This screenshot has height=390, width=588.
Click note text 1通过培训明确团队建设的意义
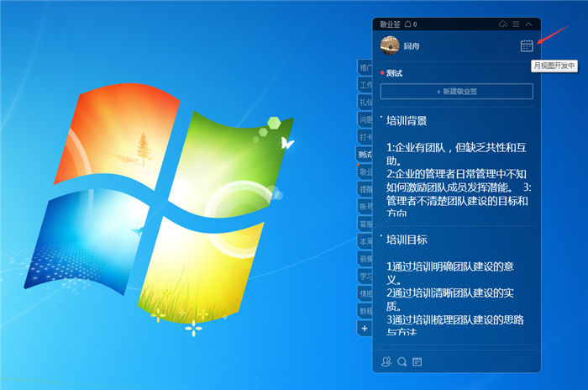[450, 273]
